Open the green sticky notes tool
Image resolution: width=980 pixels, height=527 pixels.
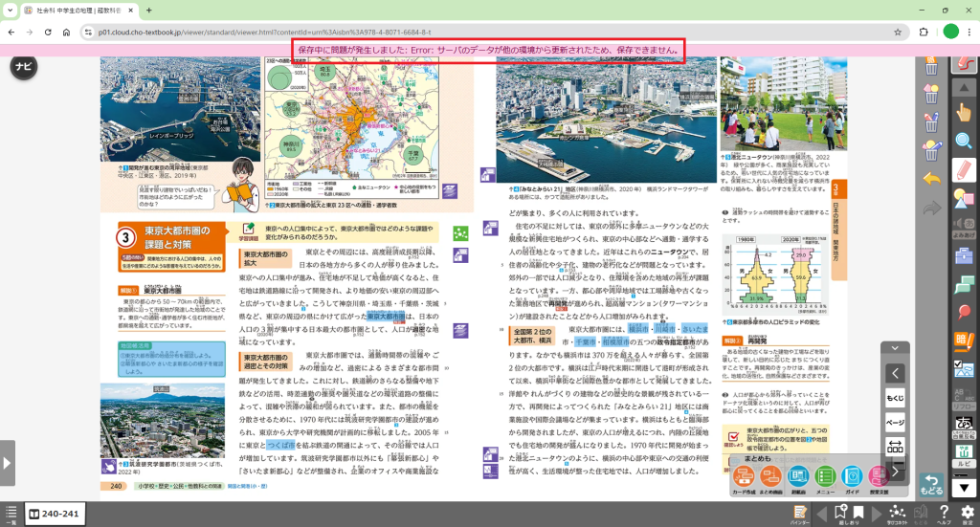click(964, 284)
